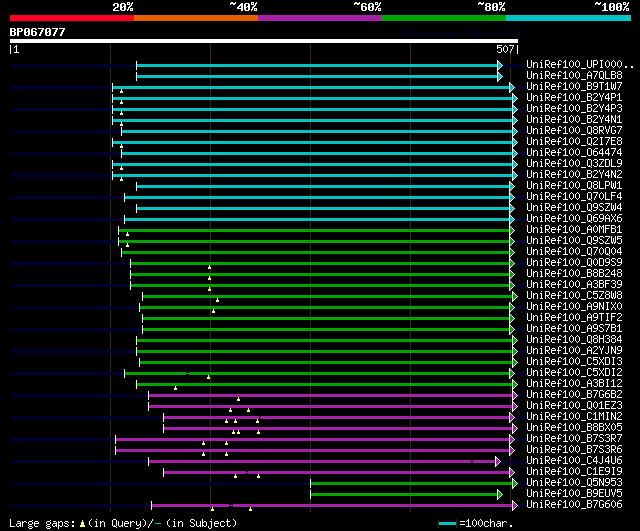Click the short green bar for B9EUV5
The width and height of the screenshot is (640, 531).
coord(405,495)
